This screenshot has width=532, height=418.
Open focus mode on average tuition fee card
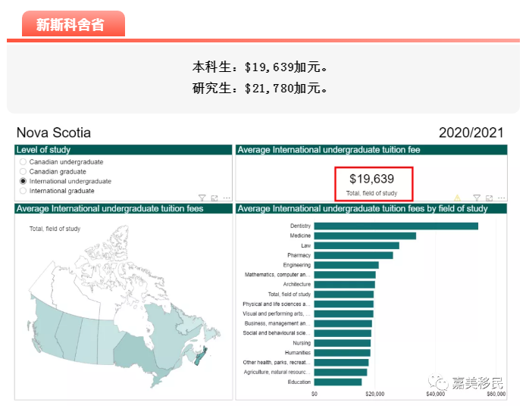[x=489, y=198]
